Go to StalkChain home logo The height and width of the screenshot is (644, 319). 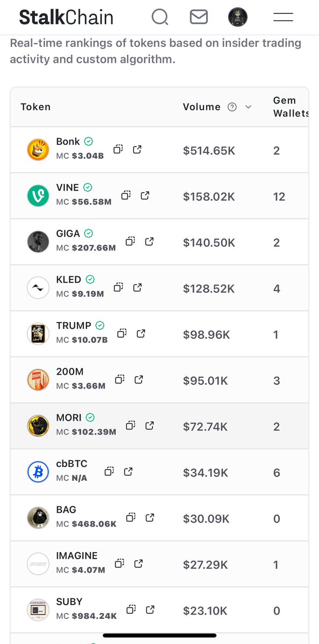click(x=66, y=17)
